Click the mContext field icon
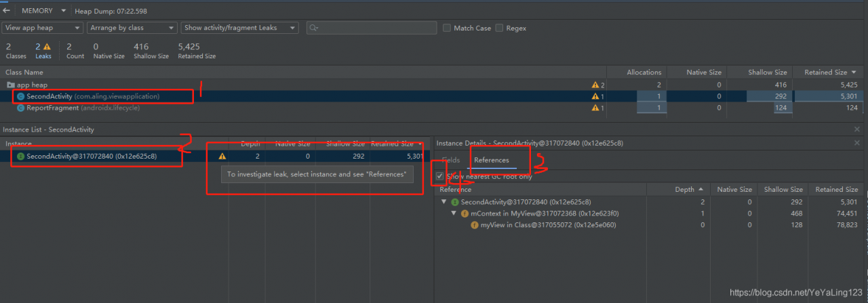The image size is (868, 303). (x=465, y=214)
